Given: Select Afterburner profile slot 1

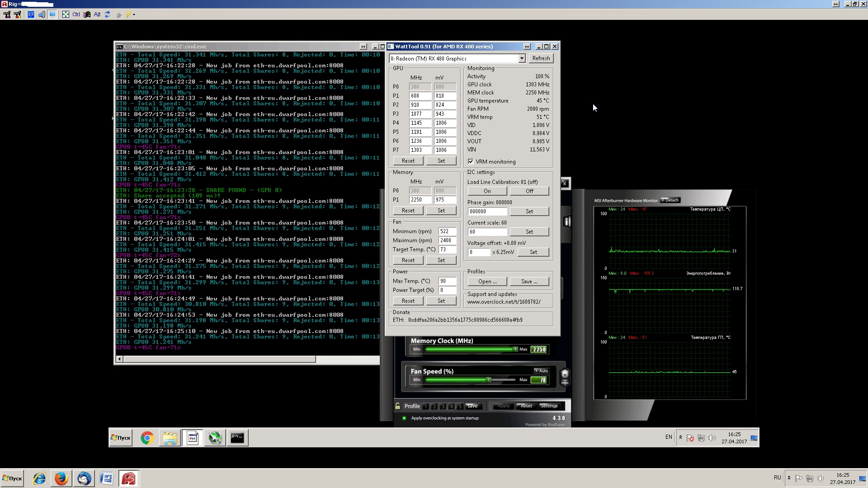Looking at the screenshot, I should tap(425, 406).
